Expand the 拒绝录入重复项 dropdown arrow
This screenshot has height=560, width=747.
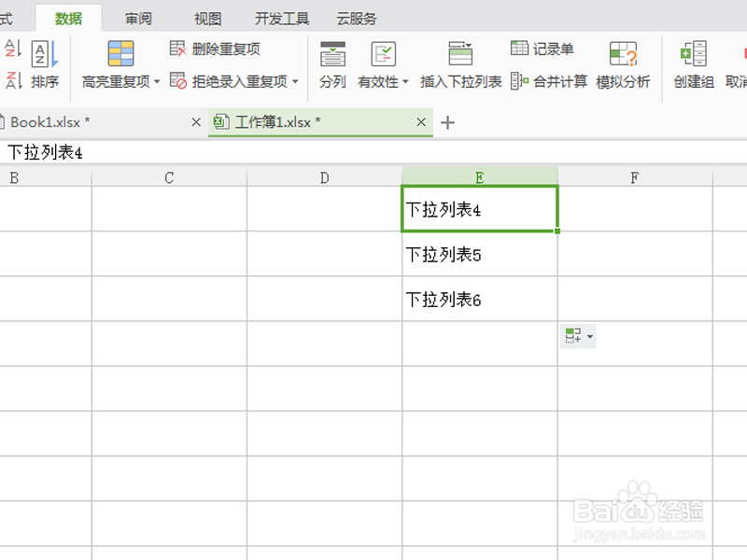295,81
